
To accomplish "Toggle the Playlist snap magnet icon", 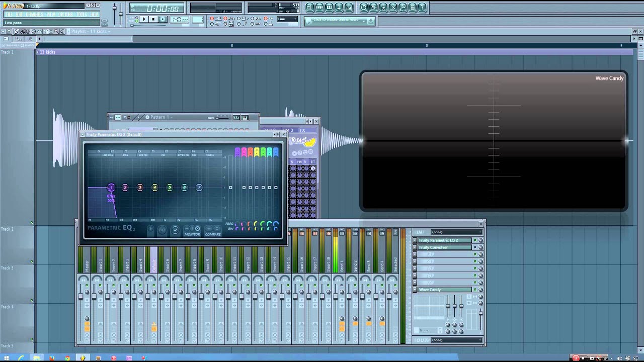I will (x=9, y=31).
